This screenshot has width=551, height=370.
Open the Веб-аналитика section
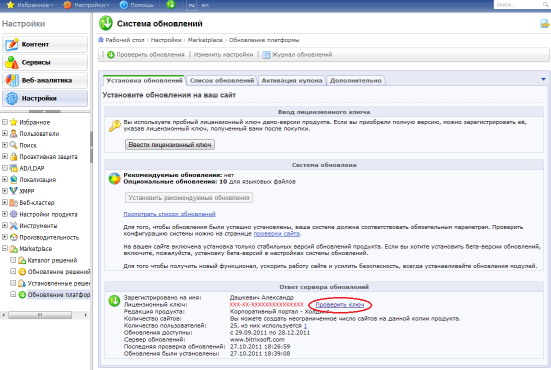click(x=45, y=80)
